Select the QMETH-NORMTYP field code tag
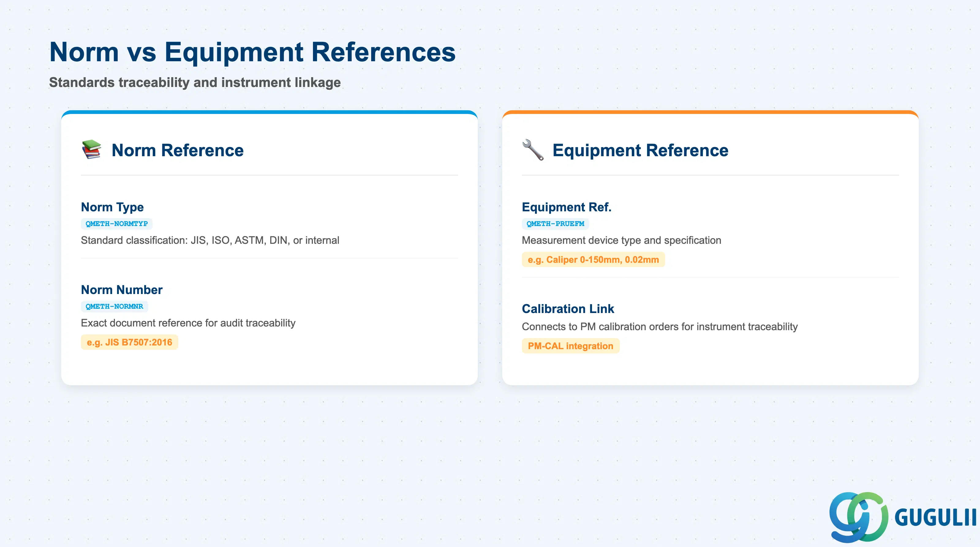Screen dimensions: 980x547 [x=116, y=224]
